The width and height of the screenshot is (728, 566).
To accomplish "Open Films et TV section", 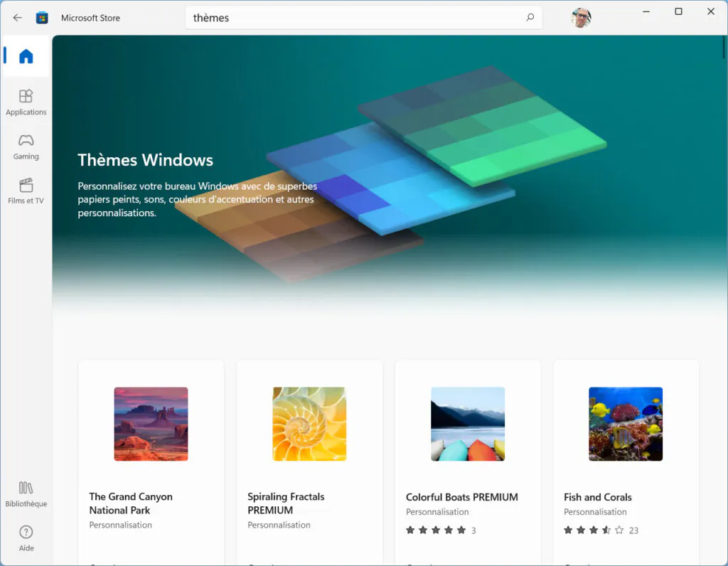I will [x=26, y=191].
